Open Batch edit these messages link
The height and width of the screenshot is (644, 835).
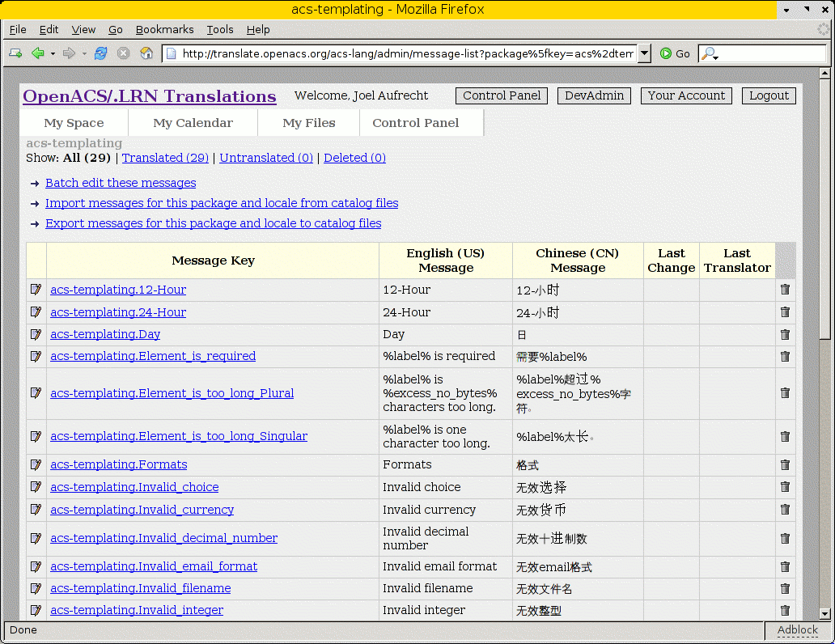pyautogui.click(x=121, y=183)
